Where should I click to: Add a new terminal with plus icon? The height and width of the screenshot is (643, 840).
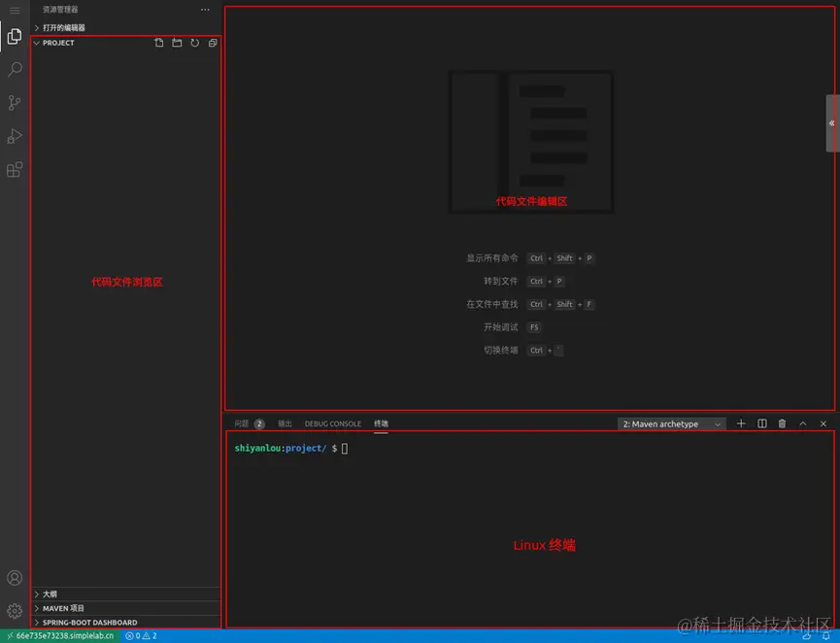click(741, 423)
